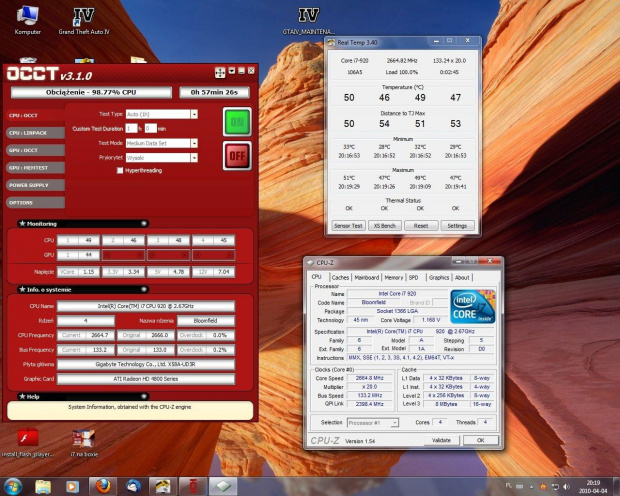This screenshot has width=620, height=496.
Task: Switch to the CPU-Z taskbar icon
Action: click(x=223, y=487)
